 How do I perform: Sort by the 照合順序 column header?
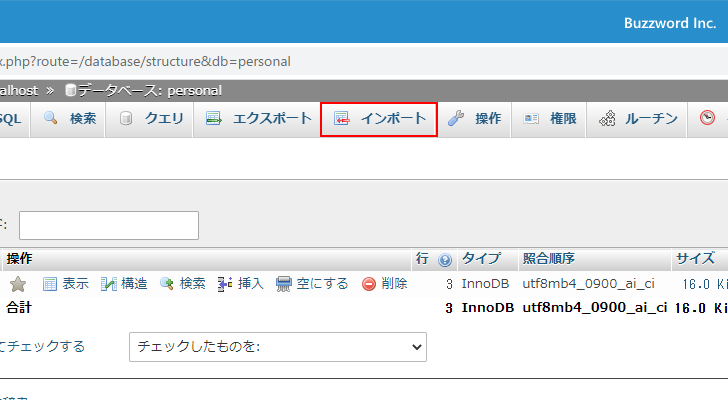point(549,258)
